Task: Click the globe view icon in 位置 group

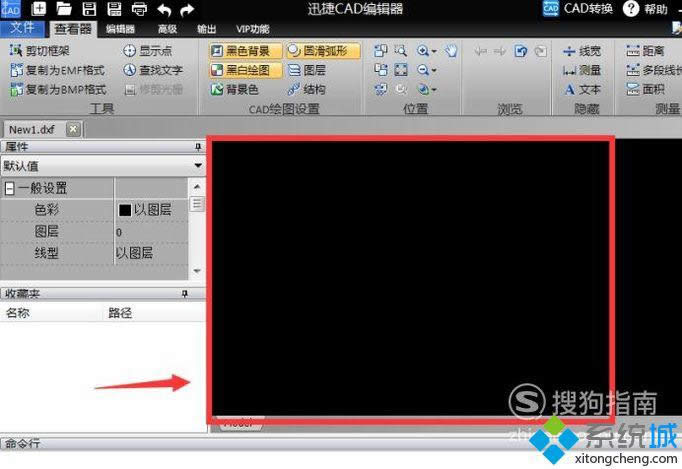Action: click(x=422, y=90)
